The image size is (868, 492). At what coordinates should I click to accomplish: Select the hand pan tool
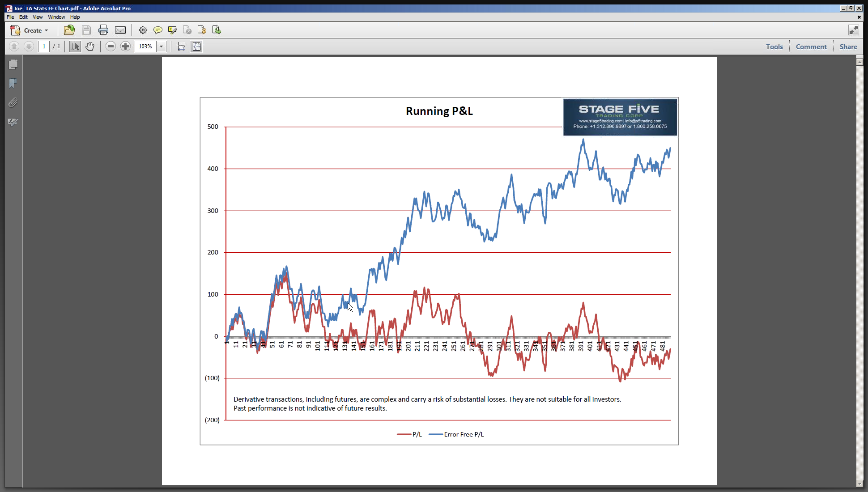[90, 47]
